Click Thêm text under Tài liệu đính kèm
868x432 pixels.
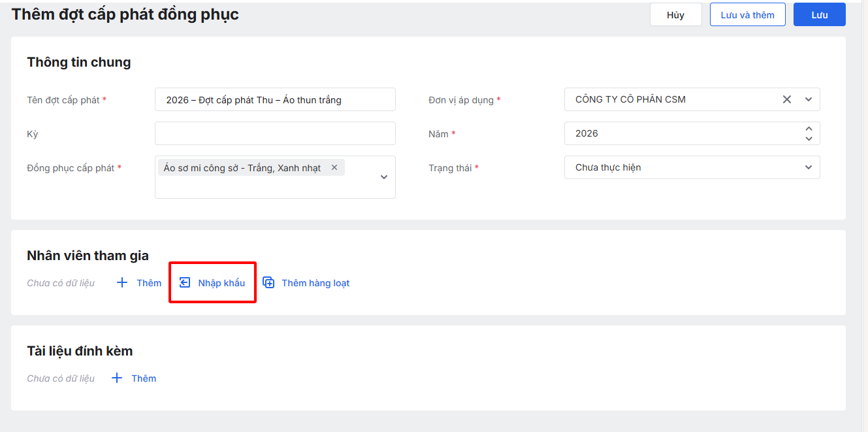144,378
